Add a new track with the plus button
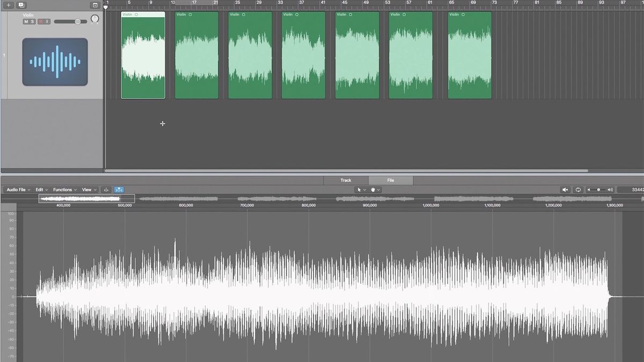Screen dimensions: 644x362 (x=8, y=5)
